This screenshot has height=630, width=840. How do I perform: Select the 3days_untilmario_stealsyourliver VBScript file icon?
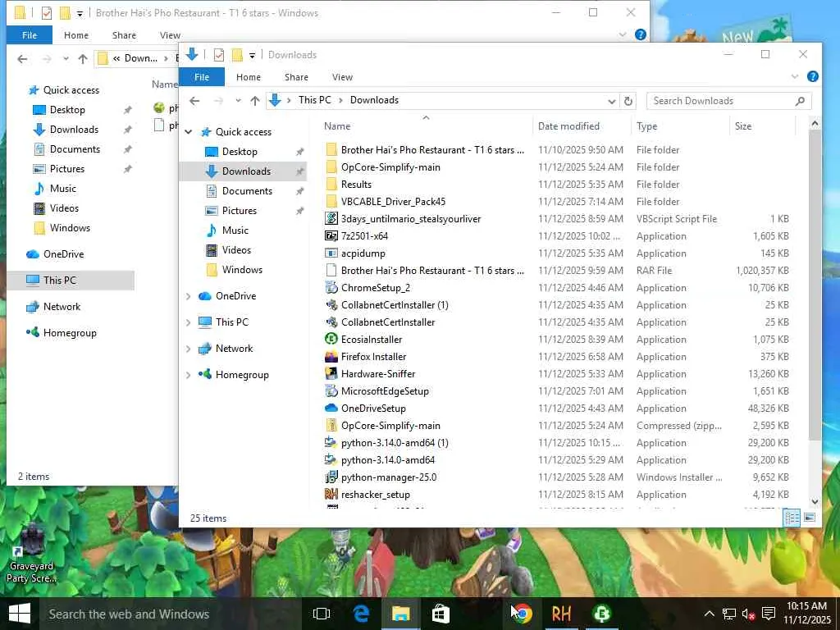331,218
